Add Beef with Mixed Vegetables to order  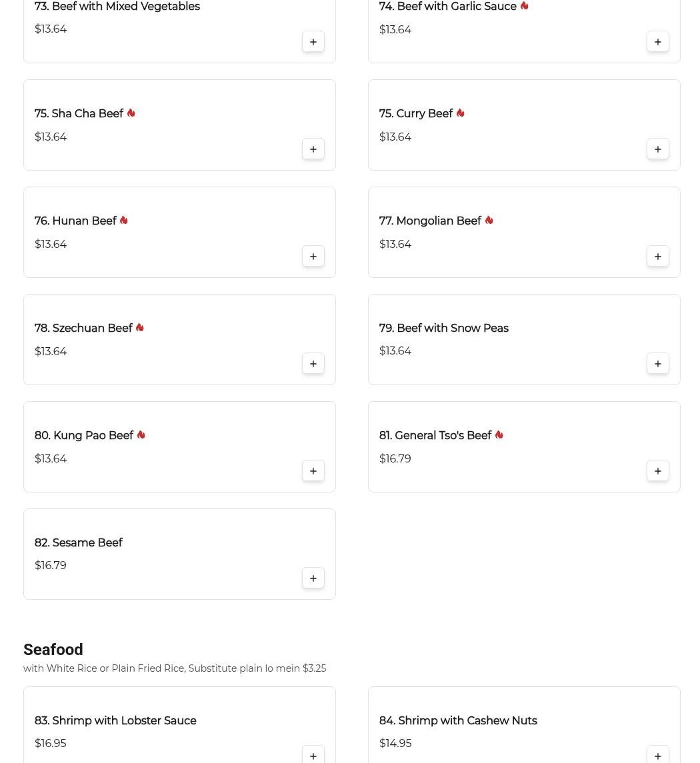point(313,42)
